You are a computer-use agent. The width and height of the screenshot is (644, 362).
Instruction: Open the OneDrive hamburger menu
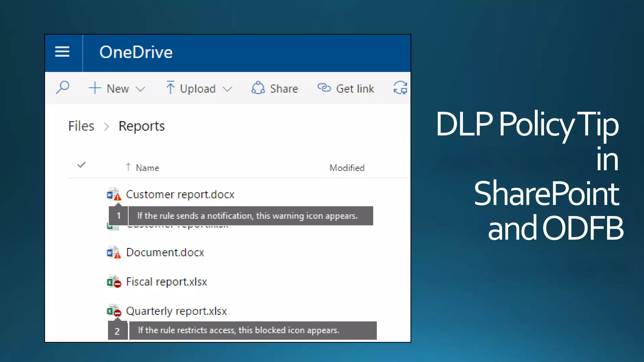62,52
